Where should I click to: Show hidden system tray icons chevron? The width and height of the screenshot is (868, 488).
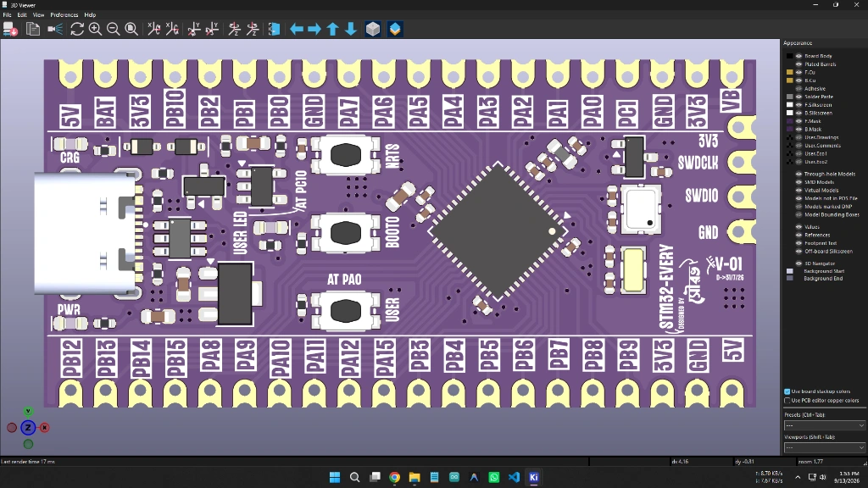pyautogui.click(x=798, y=477)
